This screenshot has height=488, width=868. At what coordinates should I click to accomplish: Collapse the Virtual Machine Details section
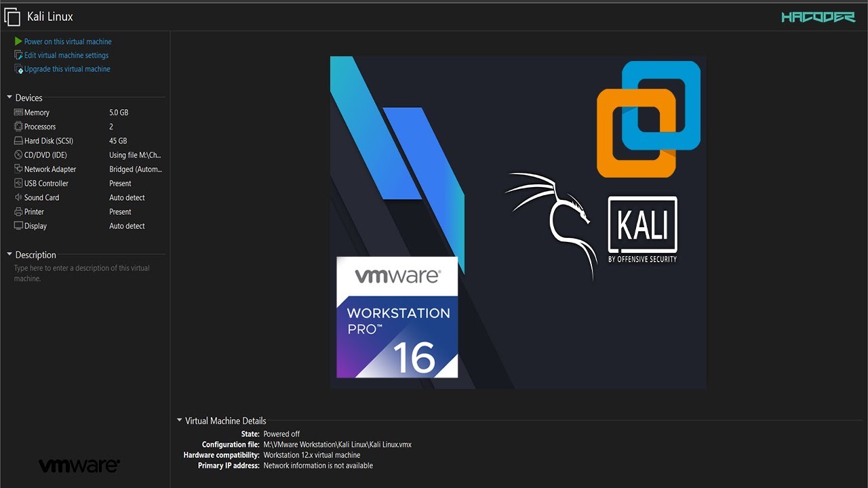point(180,420)
